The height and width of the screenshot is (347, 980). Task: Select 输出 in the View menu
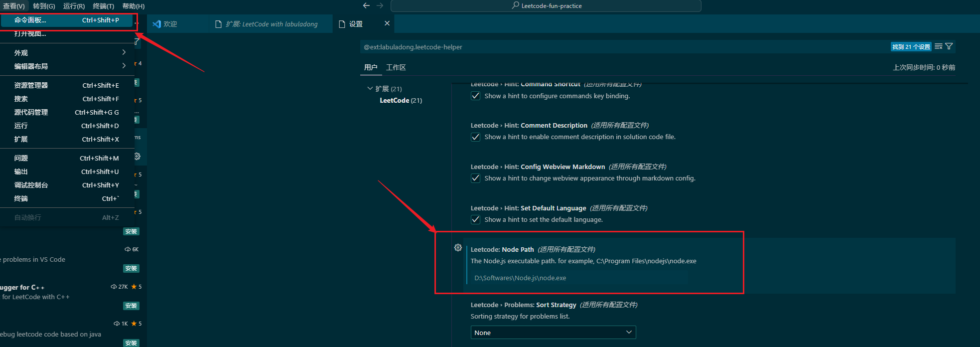coord(67,172)
